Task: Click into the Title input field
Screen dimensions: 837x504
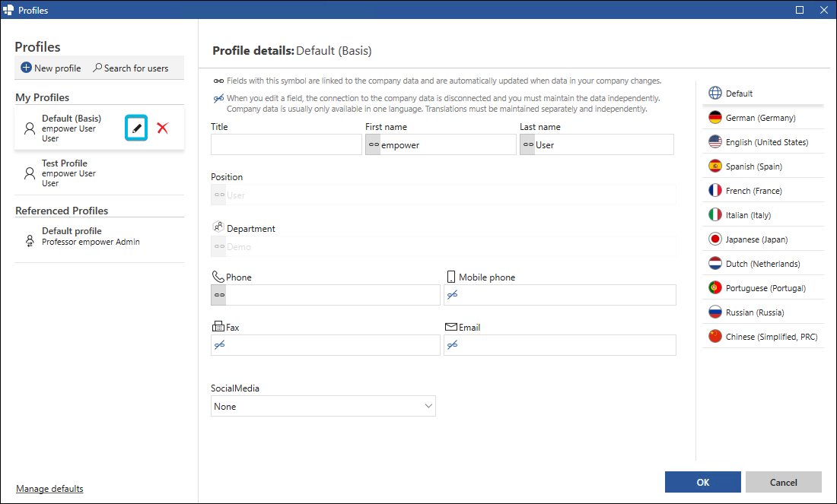Action: tap(286, 144)
